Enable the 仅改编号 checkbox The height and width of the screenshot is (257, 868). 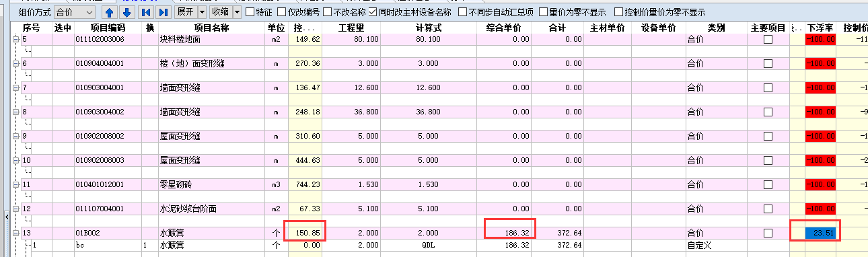pyautogui.click(x=282, y=12)
